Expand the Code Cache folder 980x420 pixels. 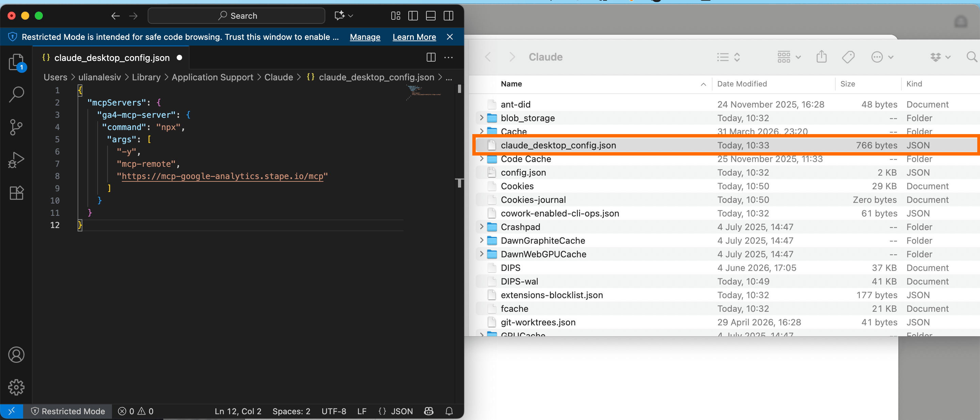(481, 159)
